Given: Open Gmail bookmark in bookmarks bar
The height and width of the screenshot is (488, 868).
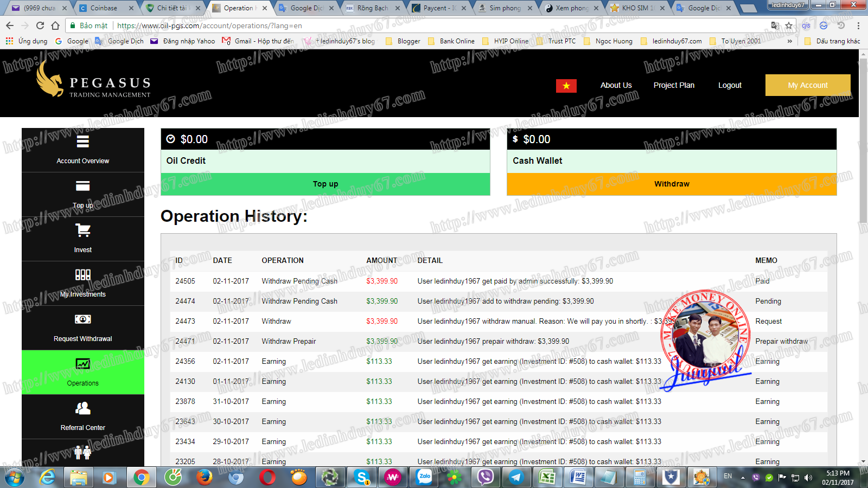Looking at the screenshot, I should (x=258, y=41).
